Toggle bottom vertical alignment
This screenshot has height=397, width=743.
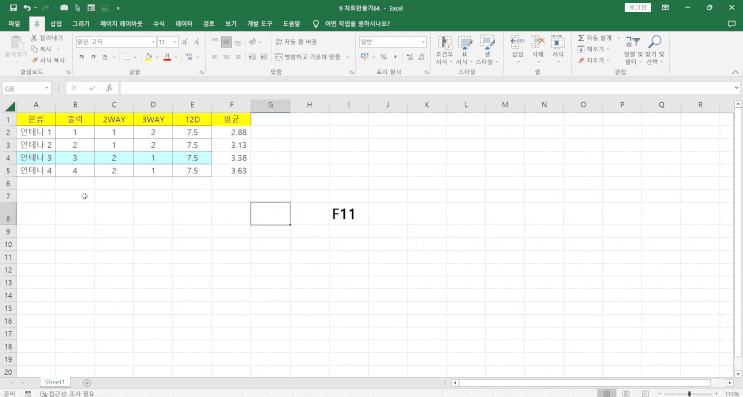pyautogui.click(x=238, y=42)
